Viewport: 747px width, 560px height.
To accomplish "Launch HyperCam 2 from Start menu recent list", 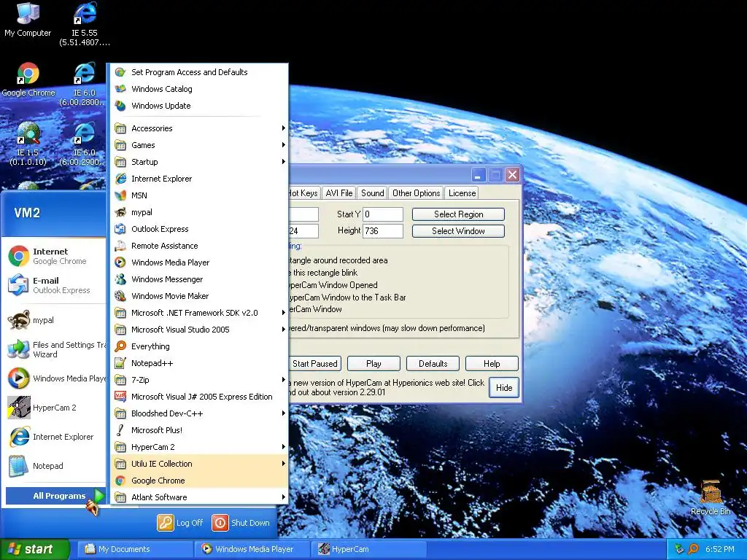I will click(x=54, y=408).
